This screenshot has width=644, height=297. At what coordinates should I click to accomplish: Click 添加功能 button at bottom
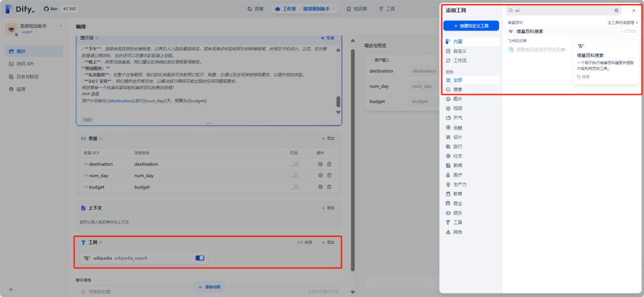[x=209, y=287]
